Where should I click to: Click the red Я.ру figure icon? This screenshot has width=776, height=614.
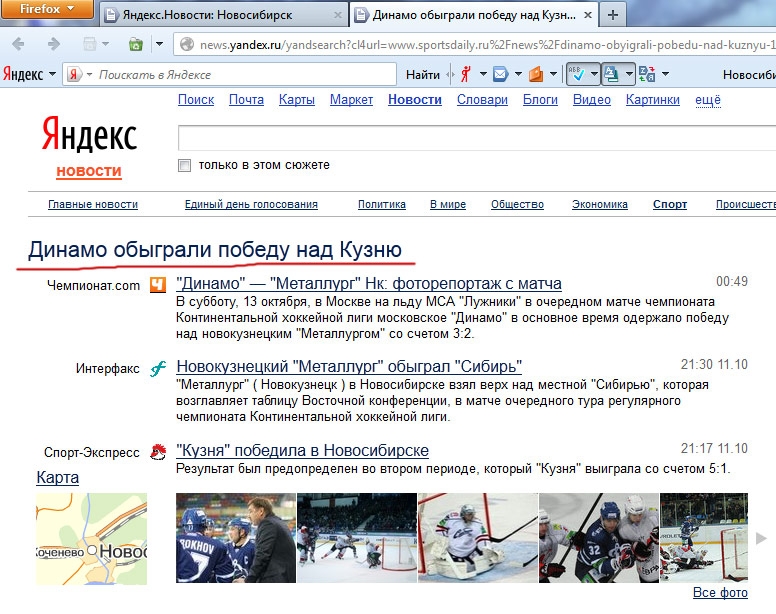(x=465, y=74)
